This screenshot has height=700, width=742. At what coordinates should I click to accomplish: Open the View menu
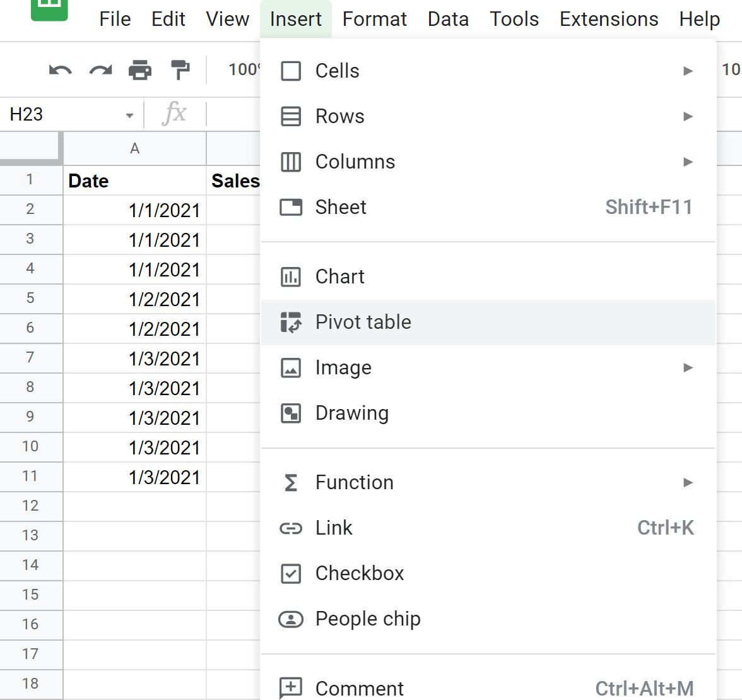(x=228, y=20)
